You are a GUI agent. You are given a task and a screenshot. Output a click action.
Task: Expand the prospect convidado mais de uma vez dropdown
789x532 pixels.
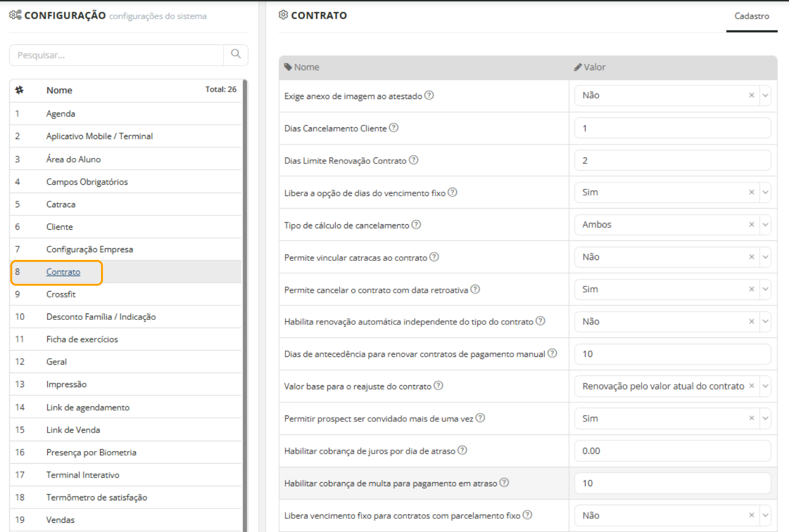coord(765,418)
